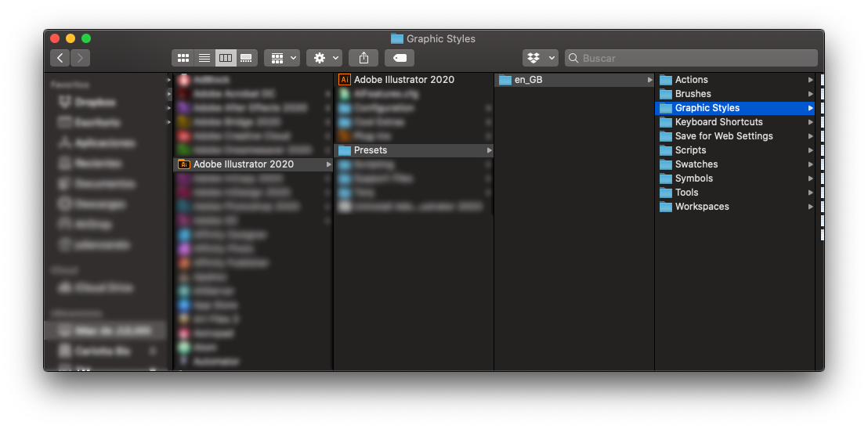Open the group-by arrangement dropdown
This screenshot has height=429, width=868.
[x=282, y=58]
